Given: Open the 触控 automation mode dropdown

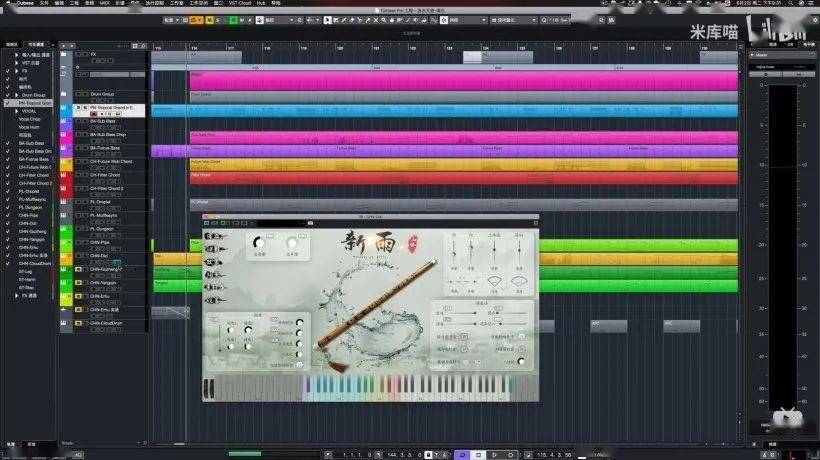Looking at the screenshot, I should tap(280, 20).
